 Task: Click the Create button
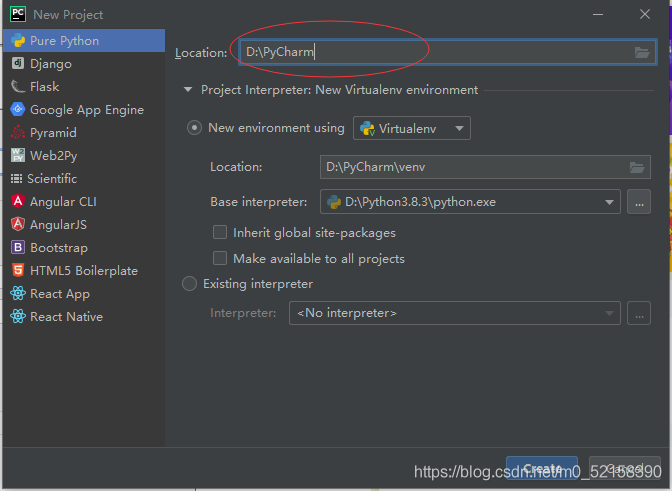pyautogui.click(x=542, y=468)
